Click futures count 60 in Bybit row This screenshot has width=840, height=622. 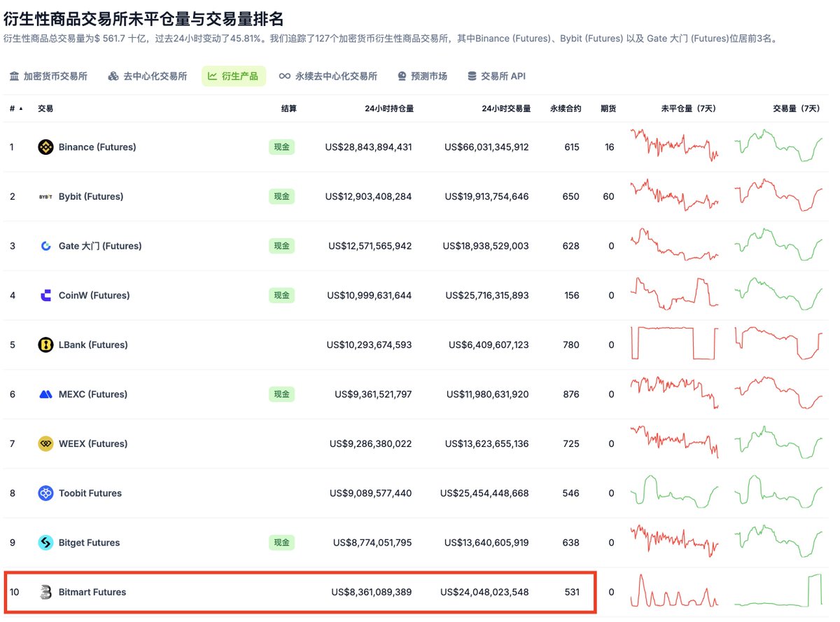pos(608,197)
